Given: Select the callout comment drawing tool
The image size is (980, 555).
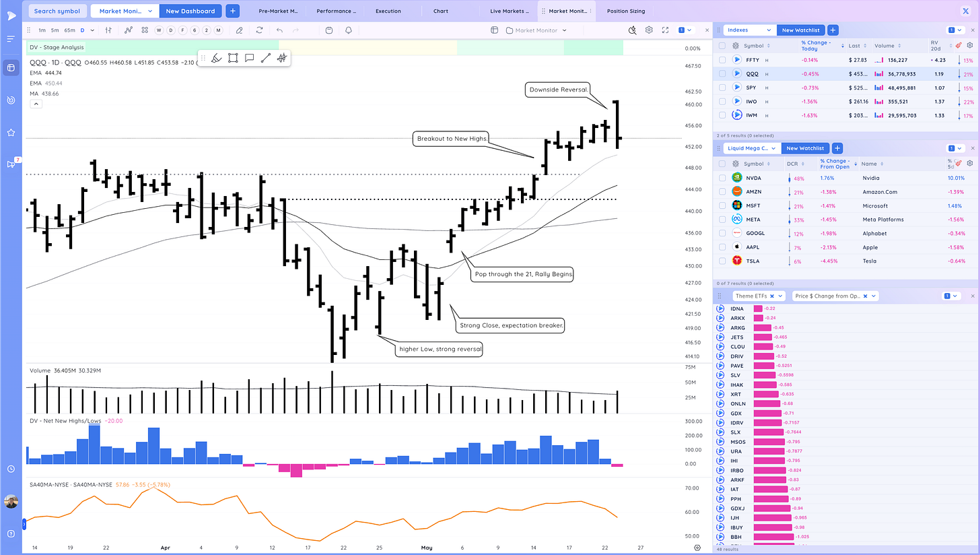Looking at the screenshot, I should point(249,58).
